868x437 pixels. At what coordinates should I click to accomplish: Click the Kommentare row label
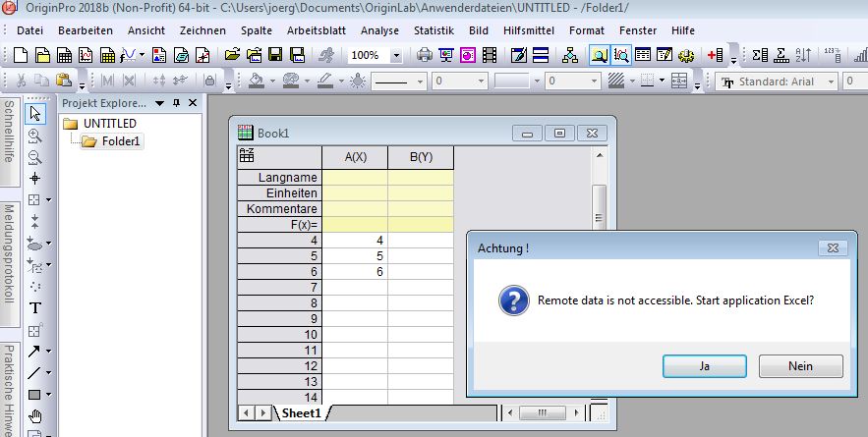coord(279,209)
